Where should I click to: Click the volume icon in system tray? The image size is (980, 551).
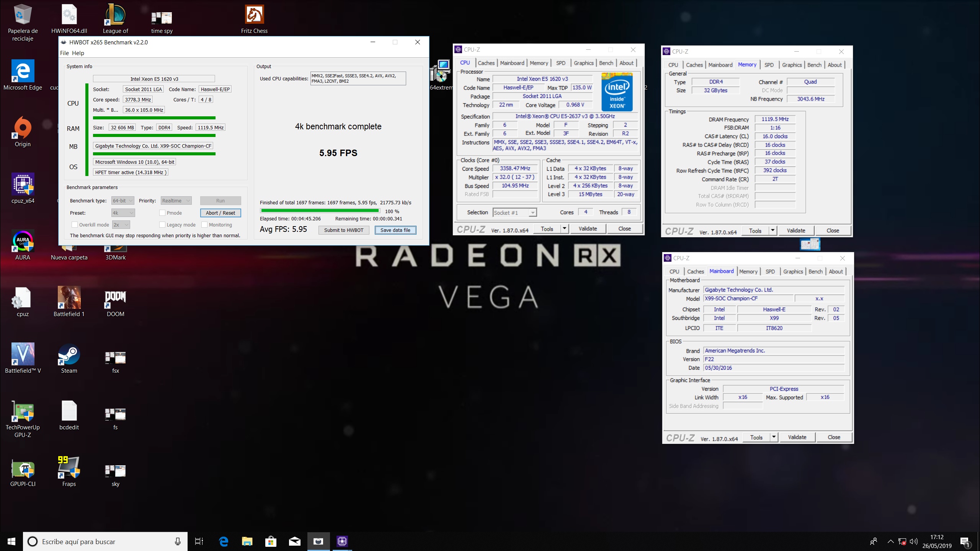point(913,541)
